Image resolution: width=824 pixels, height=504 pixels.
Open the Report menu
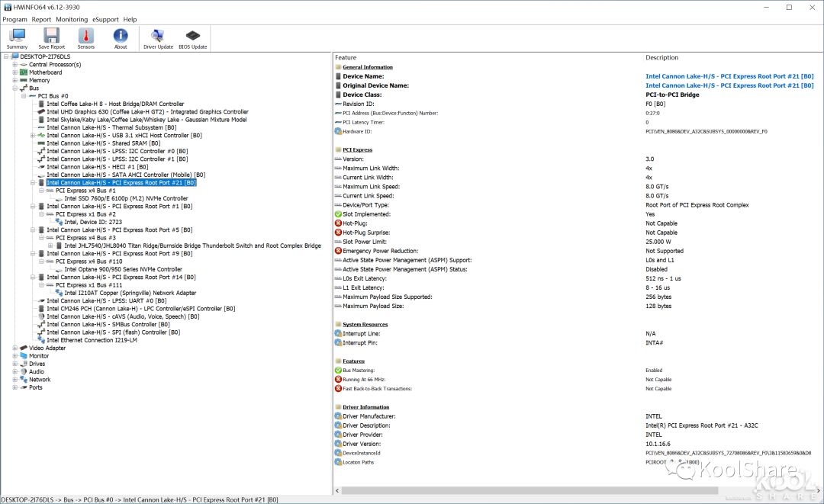(41, 19)
